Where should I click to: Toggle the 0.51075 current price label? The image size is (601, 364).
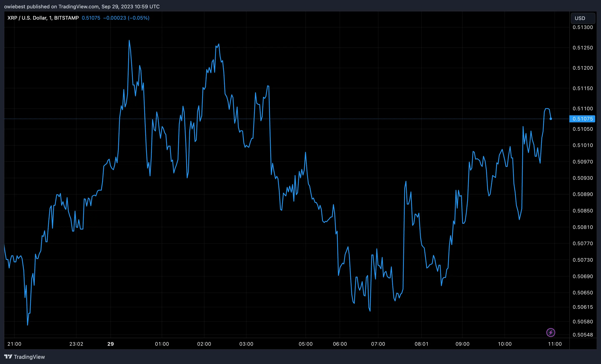pyautogui.click(x=583, y=119)
